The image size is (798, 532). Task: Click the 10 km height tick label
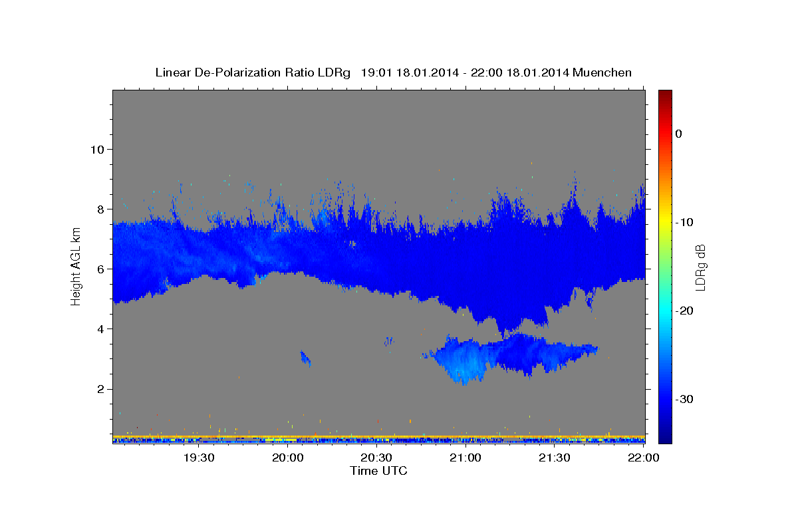coord(97,149)
